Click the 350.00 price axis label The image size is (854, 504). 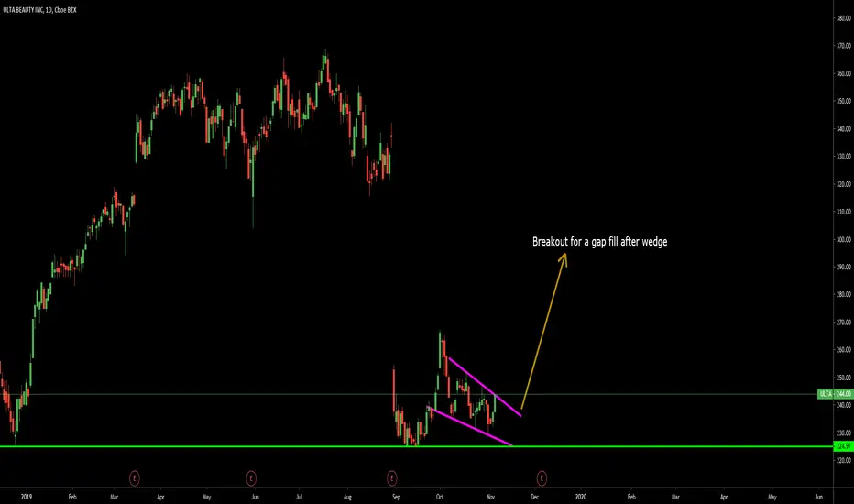point(844,101)
